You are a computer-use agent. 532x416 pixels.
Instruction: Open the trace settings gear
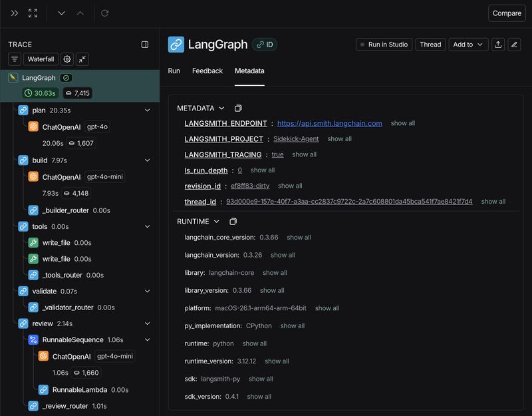point(66,59)
